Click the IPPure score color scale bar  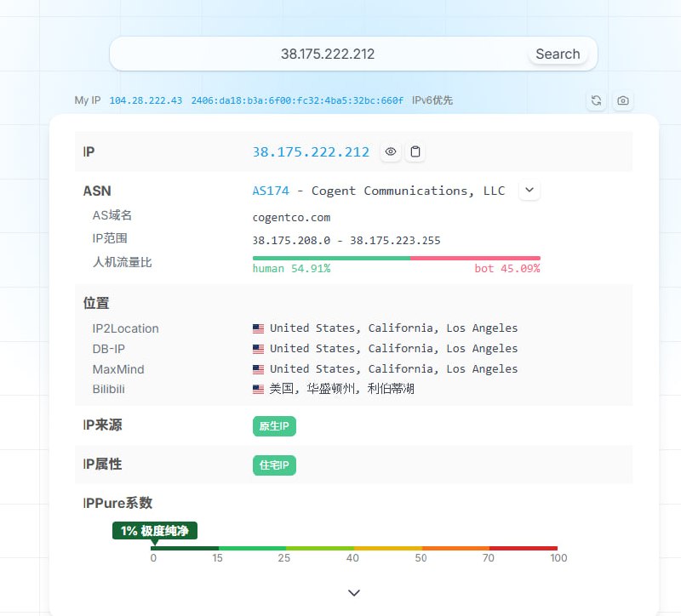point(354,548)
